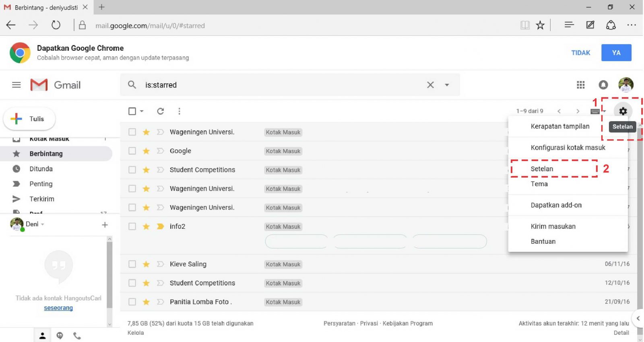Click the blue YA button
This screenshot has height=342, width=644.
click(616, 53)
